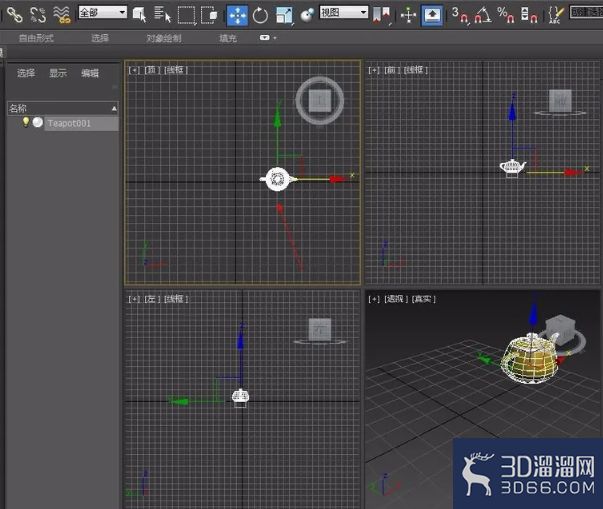Image resolution: width=603 pixels, height=509 pixels.
Task: Expand the ribbon display options dropdown
Action: tap(268, 38)
